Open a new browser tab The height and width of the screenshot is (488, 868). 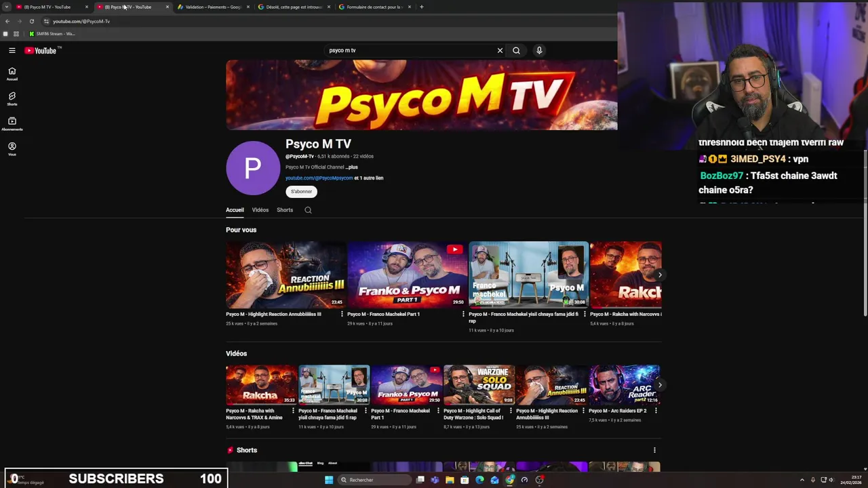click(421, 7)
